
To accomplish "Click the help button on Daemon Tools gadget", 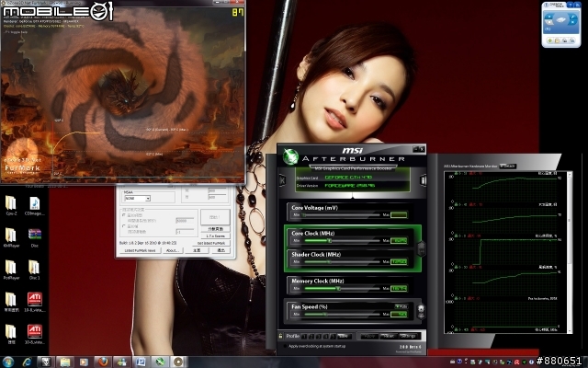I will tap(570, 5).
